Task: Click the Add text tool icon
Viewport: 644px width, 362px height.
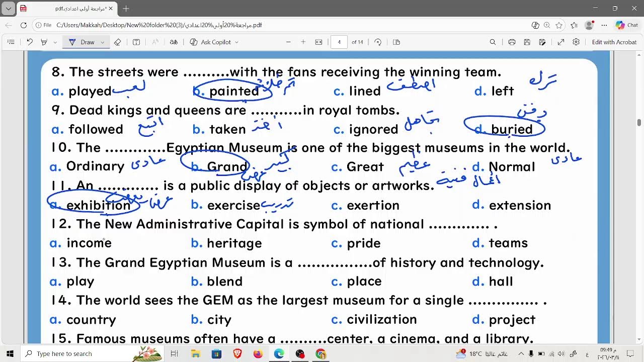Action: click(x=136, y=42)
